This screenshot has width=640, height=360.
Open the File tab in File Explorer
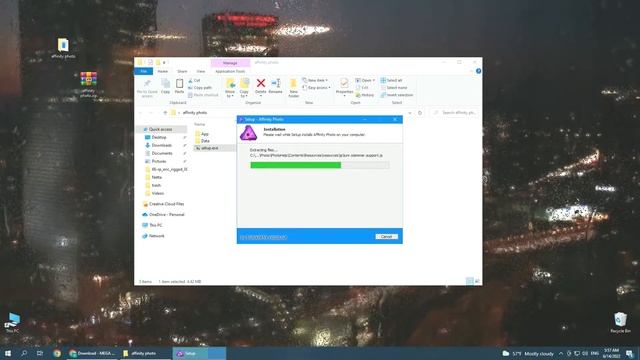pyautogui.click(x=143, y=71)
